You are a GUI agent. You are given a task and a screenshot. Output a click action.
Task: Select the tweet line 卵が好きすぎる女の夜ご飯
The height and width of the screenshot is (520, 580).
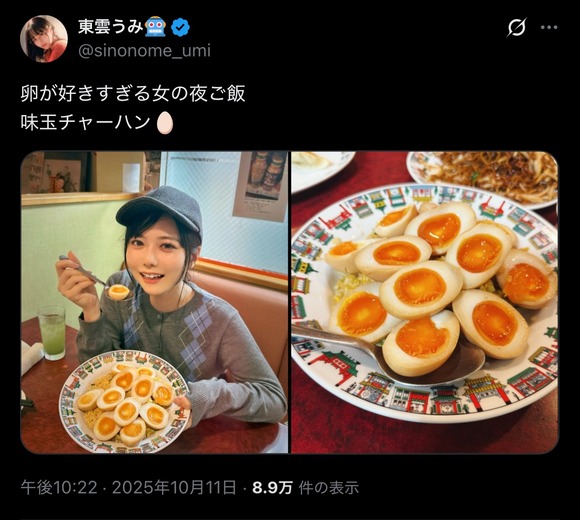(133, 94)
